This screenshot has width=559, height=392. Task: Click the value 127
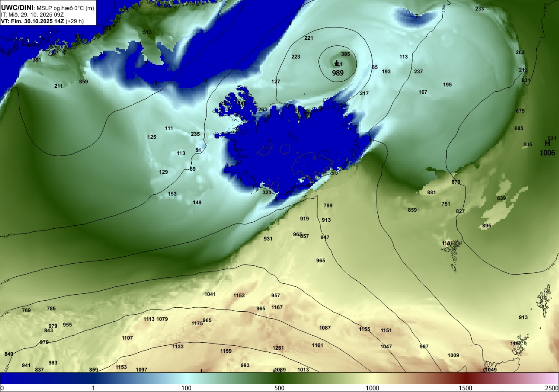(x=276, y=82)
